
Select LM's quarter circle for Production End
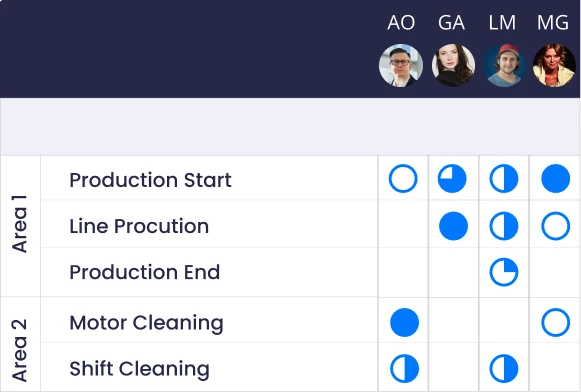click(504, 272)
